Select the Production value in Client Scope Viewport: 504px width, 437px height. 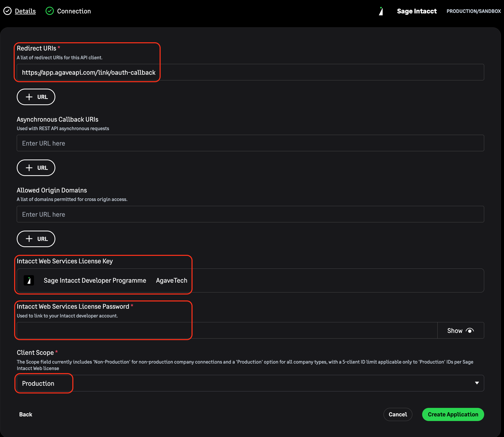point(38,383)
